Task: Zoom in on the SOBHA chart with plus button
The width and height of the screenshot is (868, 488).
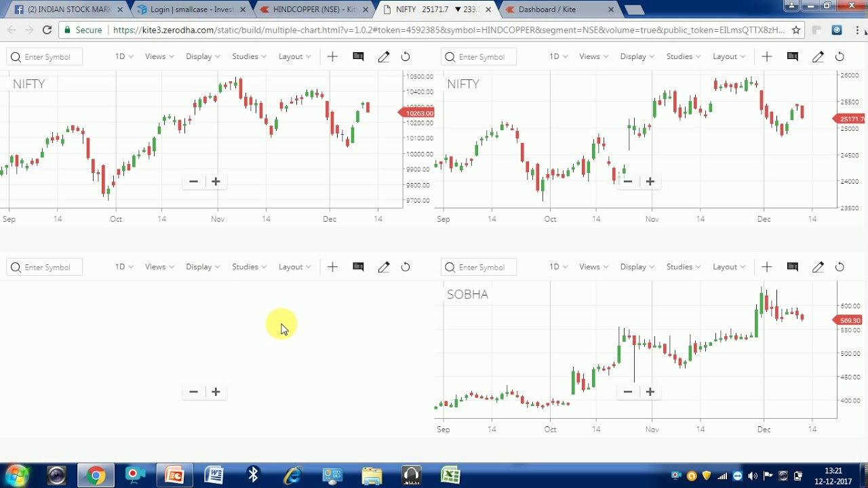Action: pos(650,392)
